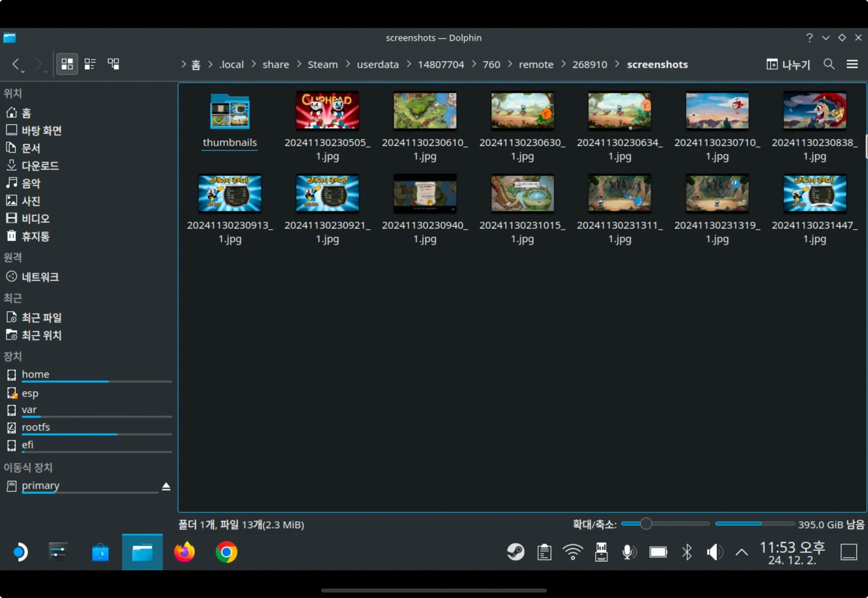Open volume speaker tray icon
868x598 pixels.
coord(714,552)
